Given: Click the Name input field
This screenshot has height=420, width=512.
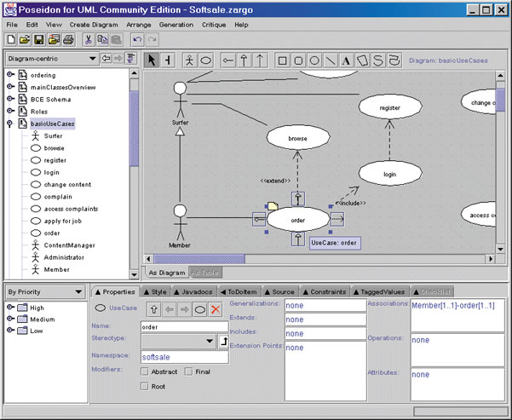Looking at the screenshot, I should (x=185, y=327).
